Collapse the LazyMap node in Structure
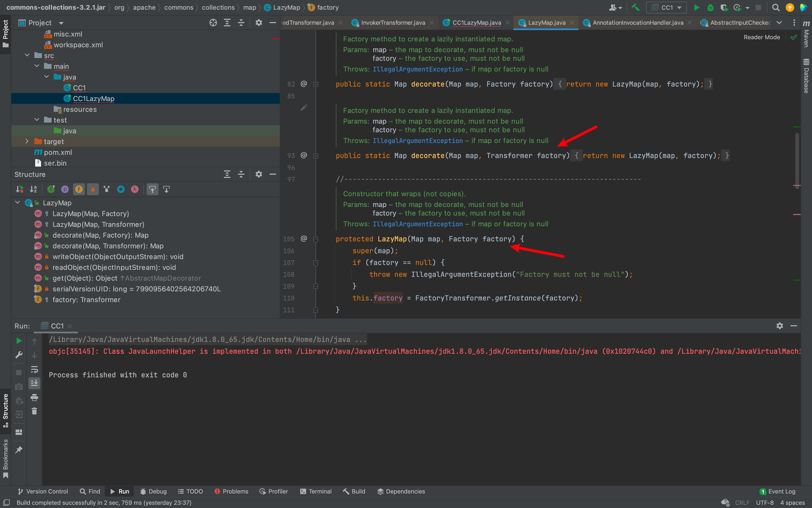The height and width of the screenshot is (508, 812). click(17, 203)
